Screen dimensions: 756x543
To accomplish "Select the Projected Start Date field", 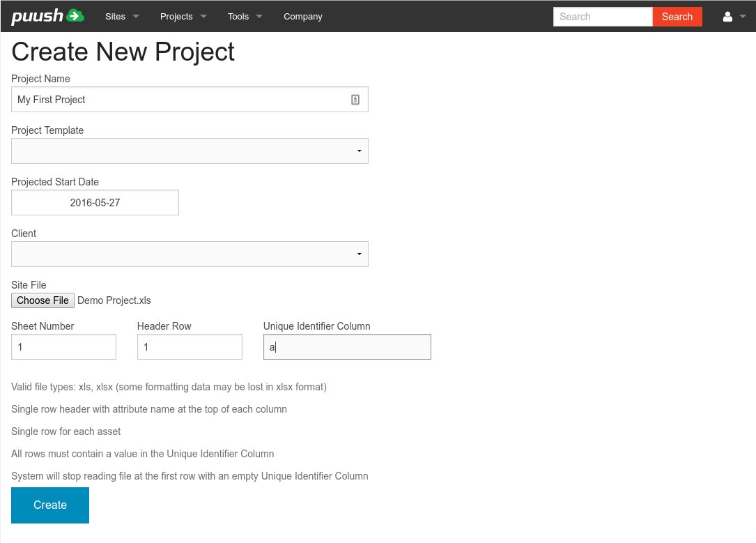I will click(95, 203).
